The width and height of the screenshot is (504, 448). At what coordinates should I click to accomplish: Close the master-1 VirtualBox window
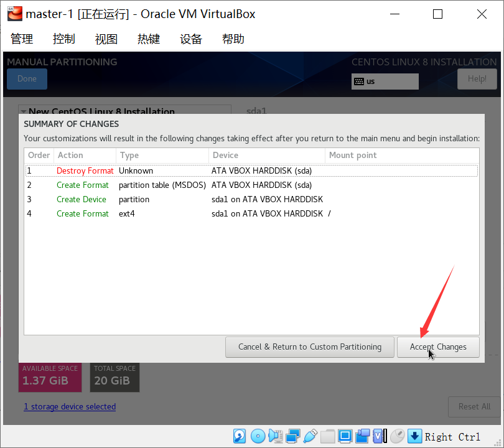point(482,14)
